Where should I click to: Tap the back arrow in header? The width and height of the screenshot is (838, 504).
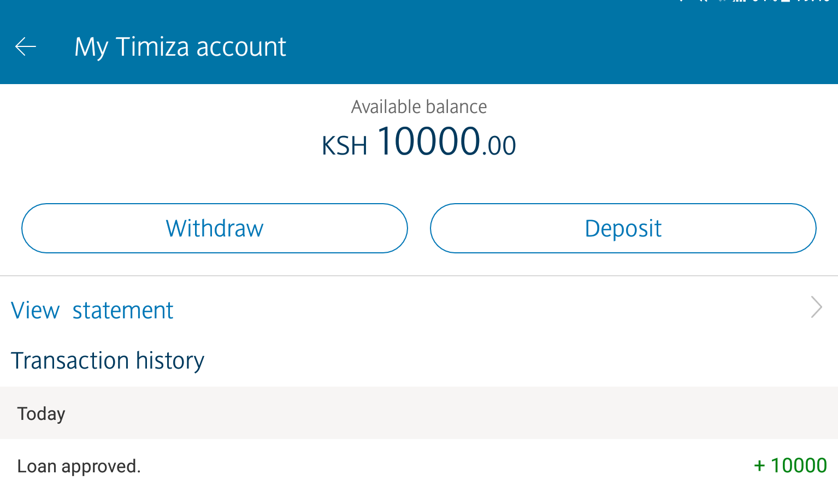point(26,47)
